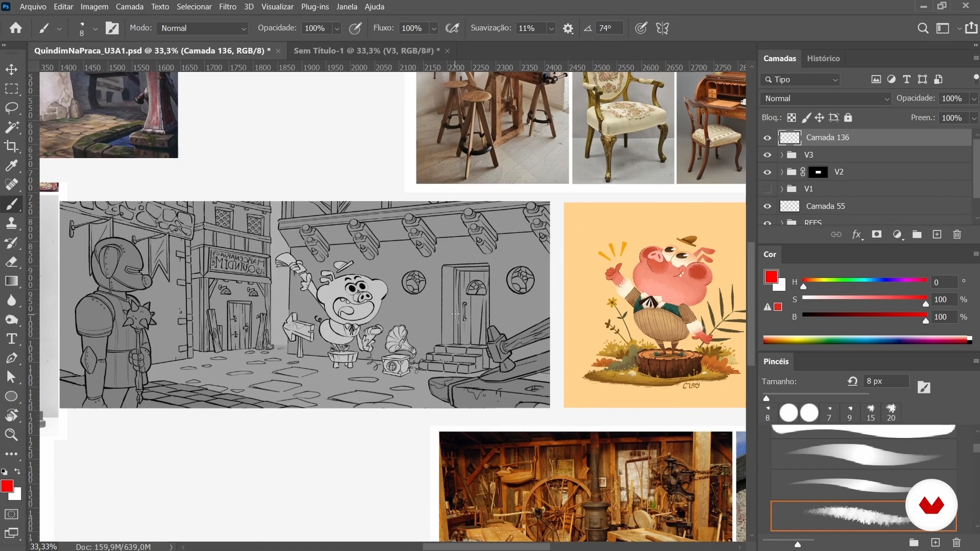Open layer filter Tipo dropdown
The width and height of the screenshot is (980, 551).
pos(800,80)
